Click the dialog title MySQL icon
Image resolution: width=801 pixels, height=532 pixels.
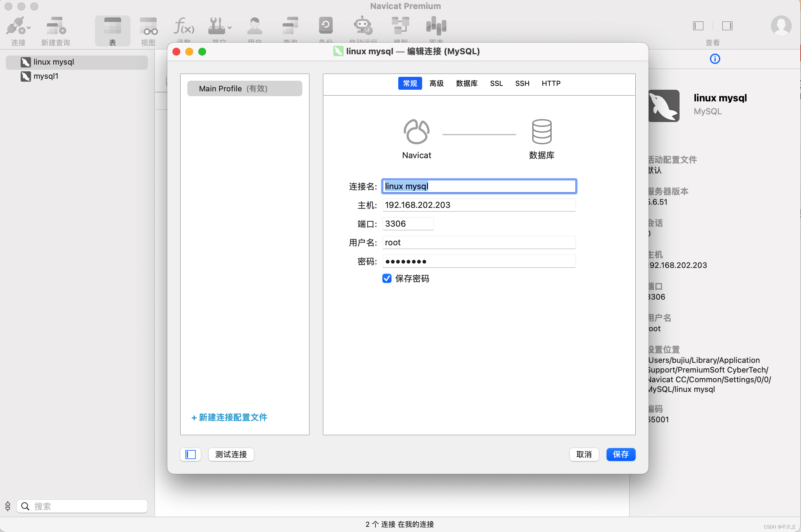coord(338,51)
